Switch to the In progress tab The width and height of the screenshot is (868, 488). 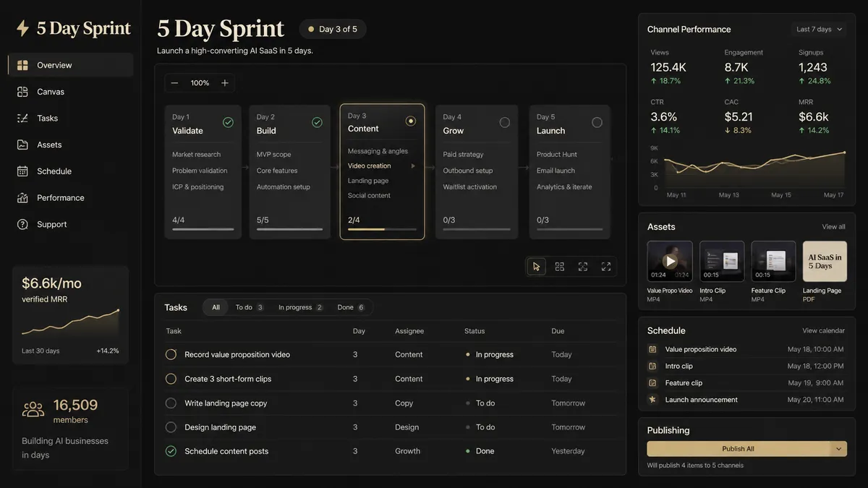coord(301,307)
